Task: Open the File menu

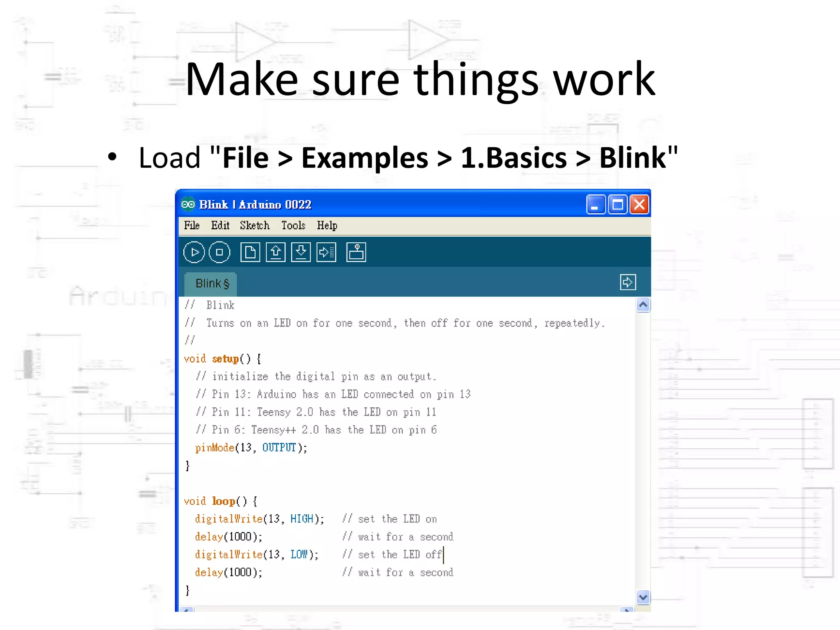Action: click(192, 226)
